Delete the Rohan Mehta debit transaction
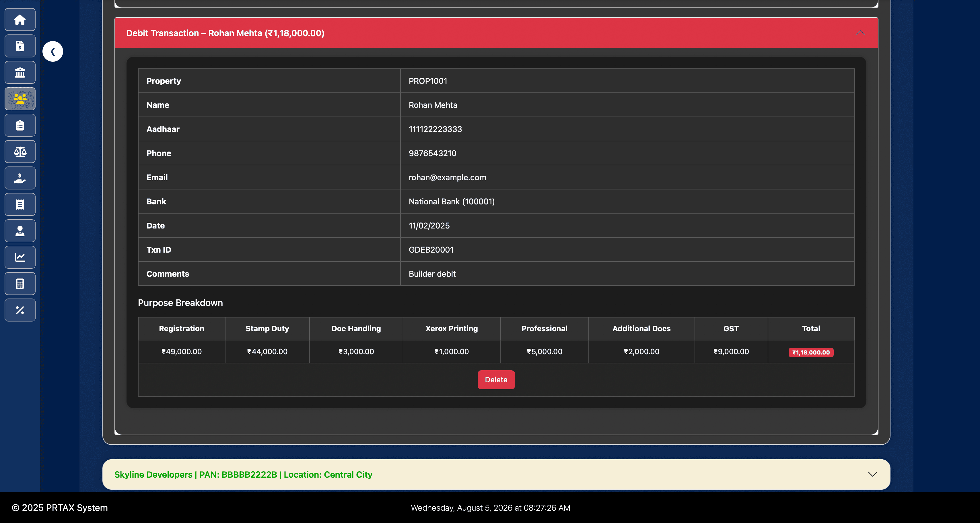980x523 pixels. [496, 379]
